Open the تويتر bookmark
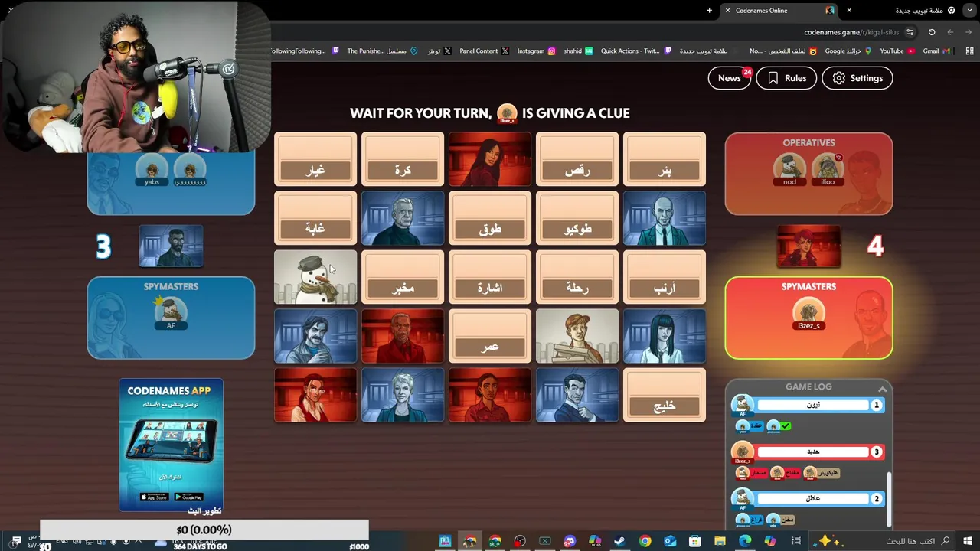Viewport: 980px width, 551px height. (439, 51)
